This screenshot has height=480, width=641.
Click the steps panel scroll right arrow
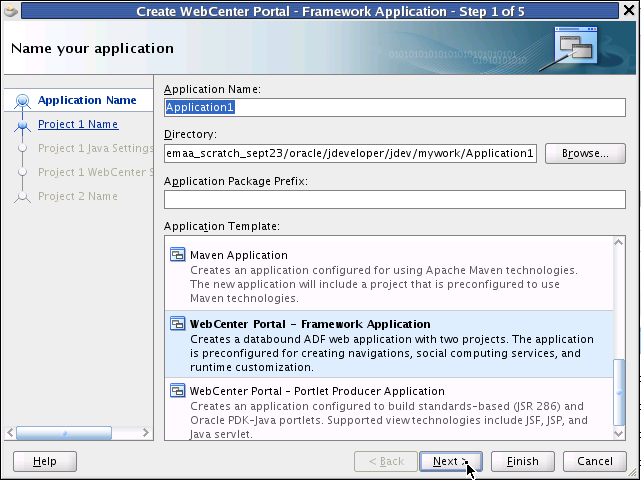[x=146, y=433]
